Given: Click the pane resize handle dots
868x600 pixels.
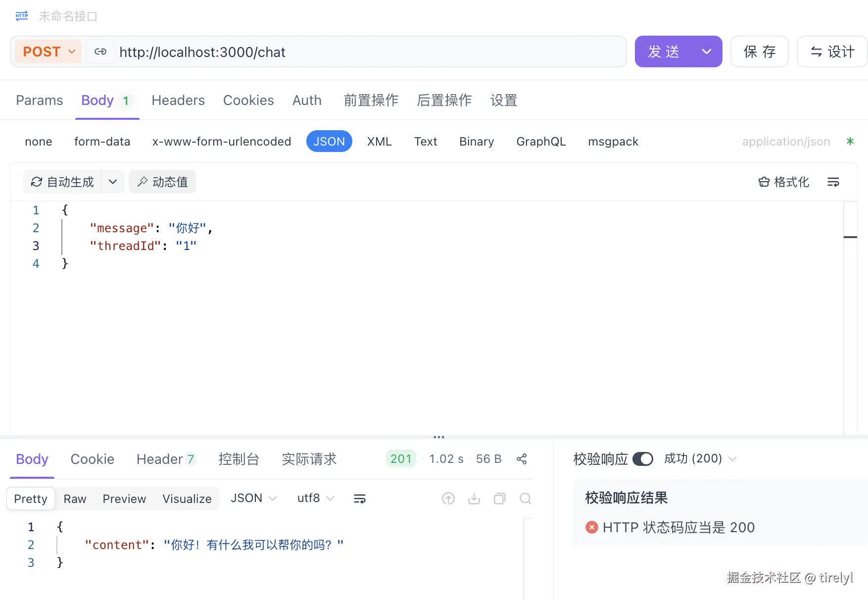Looking at the screenshot, I should pos(439,437).
